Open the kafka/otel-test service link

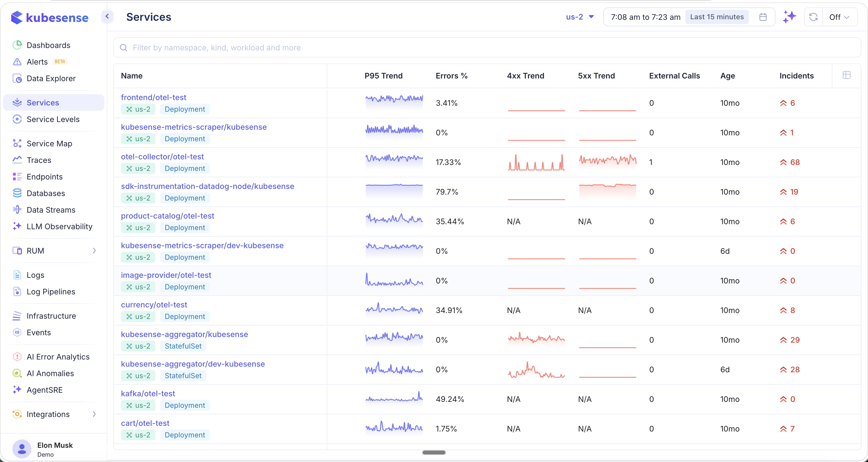pos(148,393)
